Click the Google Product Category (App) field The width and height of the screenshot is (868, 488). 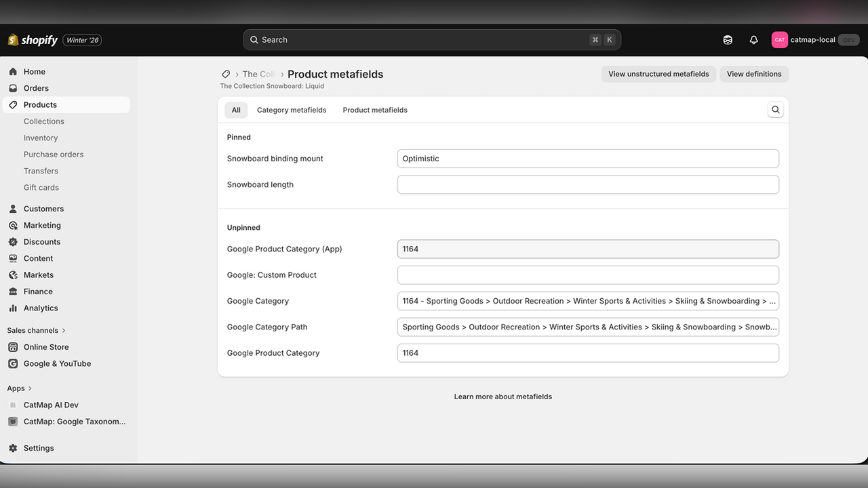click(588, 249)
